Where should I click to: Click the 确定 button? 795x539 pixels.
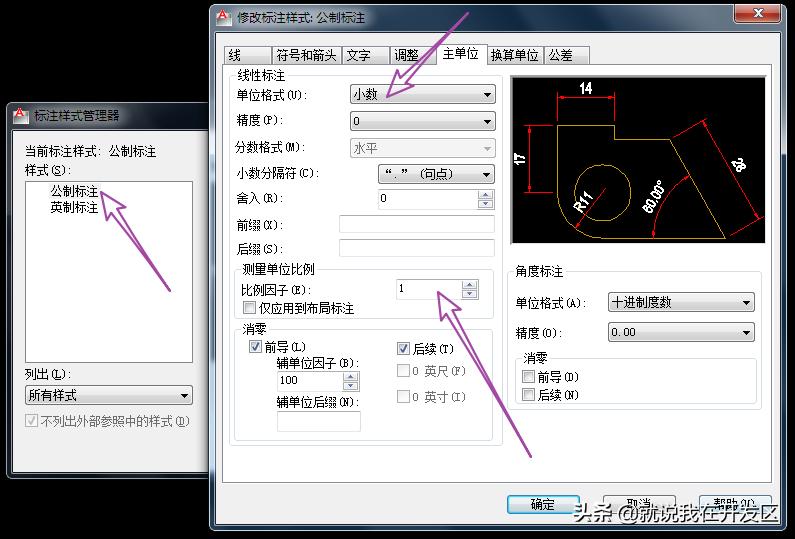(543, 504)
